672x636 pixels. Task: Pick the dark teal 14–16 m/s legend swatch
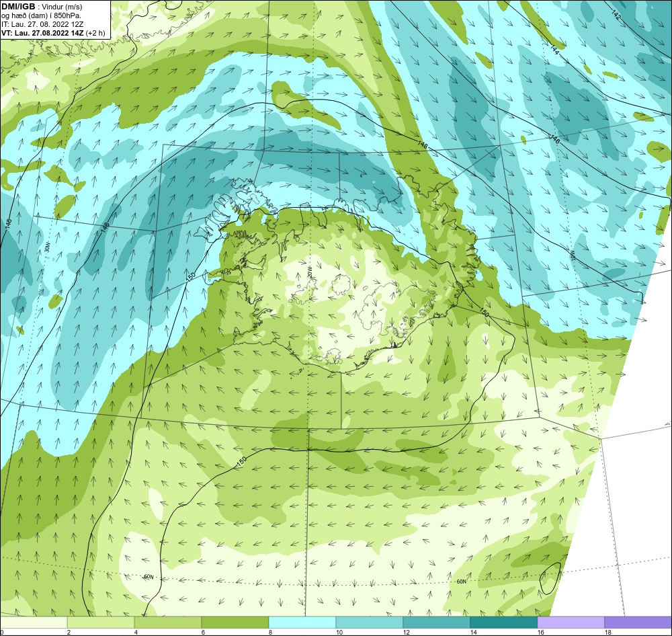tap(503, 623)
